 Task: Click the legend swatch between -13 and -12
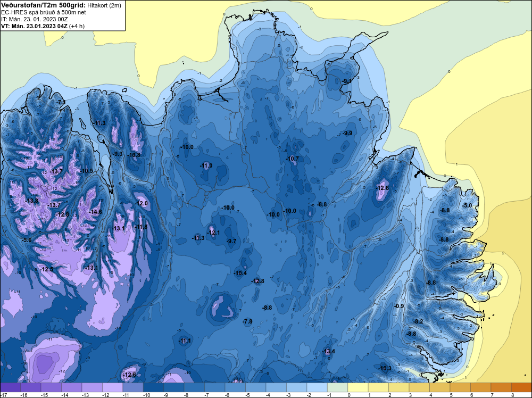pos(92,387)
